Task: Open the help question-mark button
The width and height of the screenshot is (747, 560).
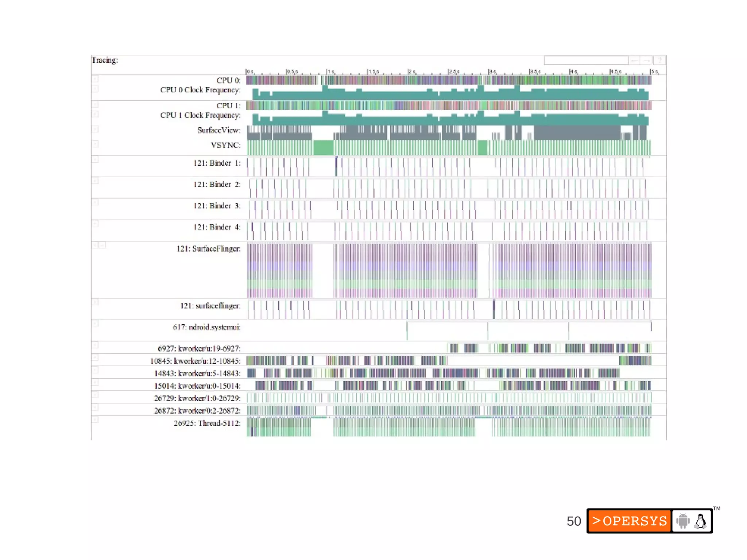Action: [x=659, y=61]
